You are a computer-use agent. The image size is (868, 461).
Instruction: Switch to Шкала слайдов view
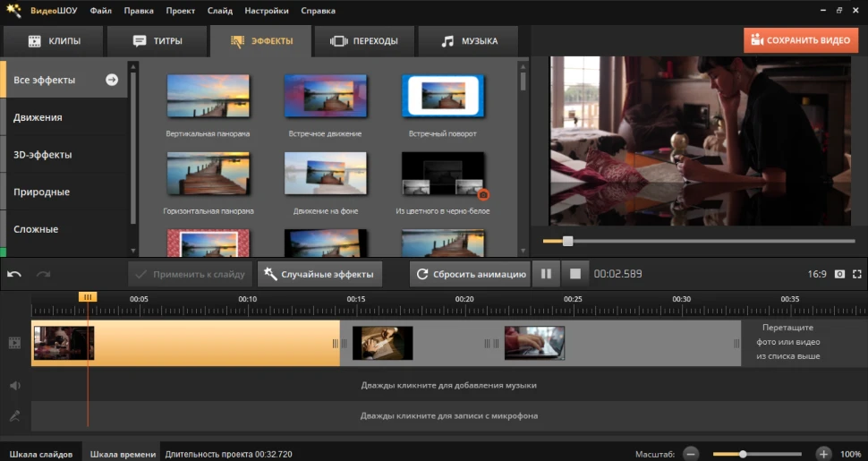coord(41,454)
